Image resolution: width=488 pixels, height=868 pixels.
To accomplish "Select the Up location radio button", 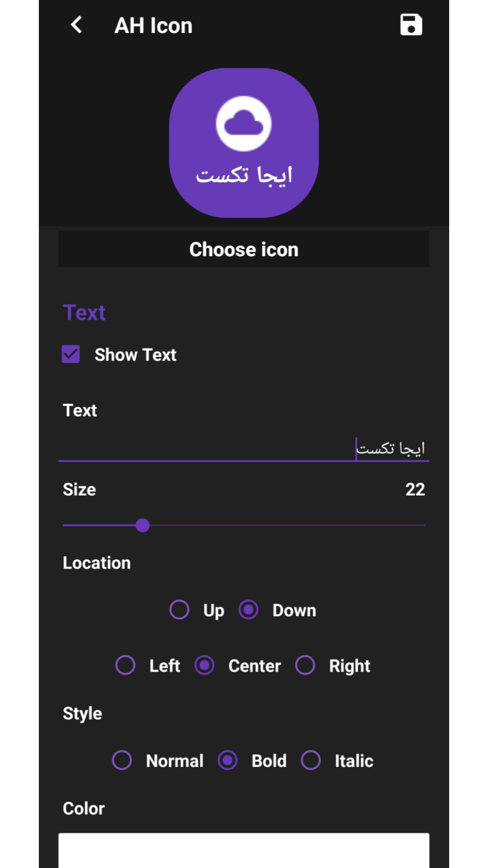I will 179,610.
